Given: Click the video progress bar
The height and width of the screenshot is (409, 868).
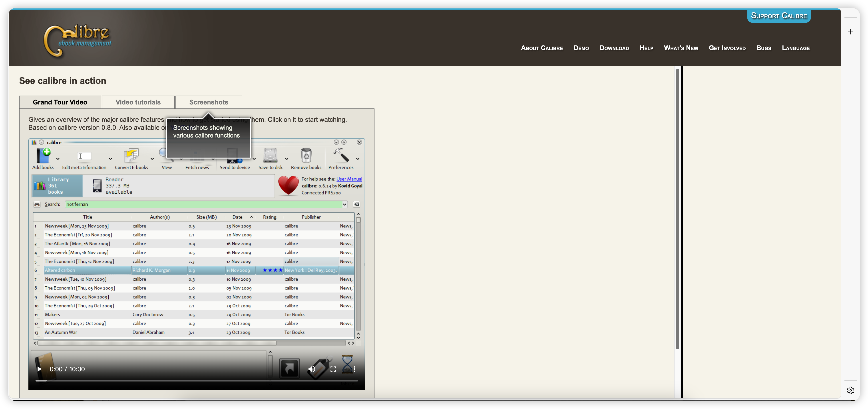Looking at the screenshot, I should tap(196, 380).
